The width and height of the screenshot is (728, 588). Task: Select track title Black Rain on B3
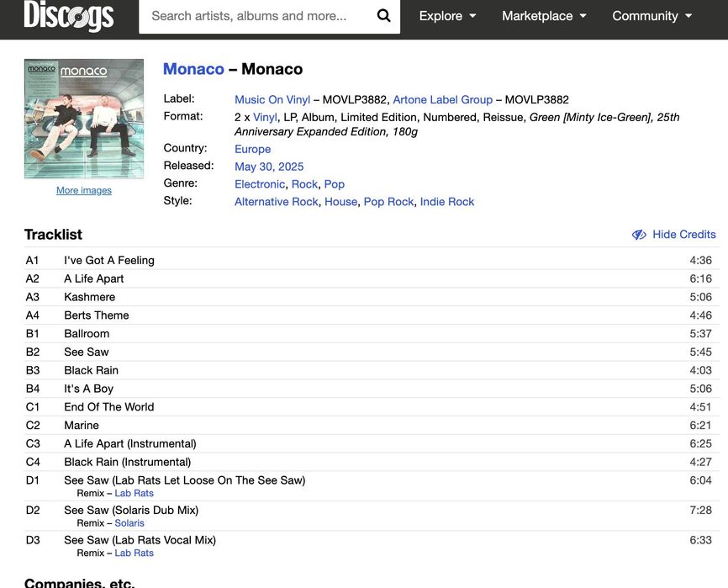[91, 371]
